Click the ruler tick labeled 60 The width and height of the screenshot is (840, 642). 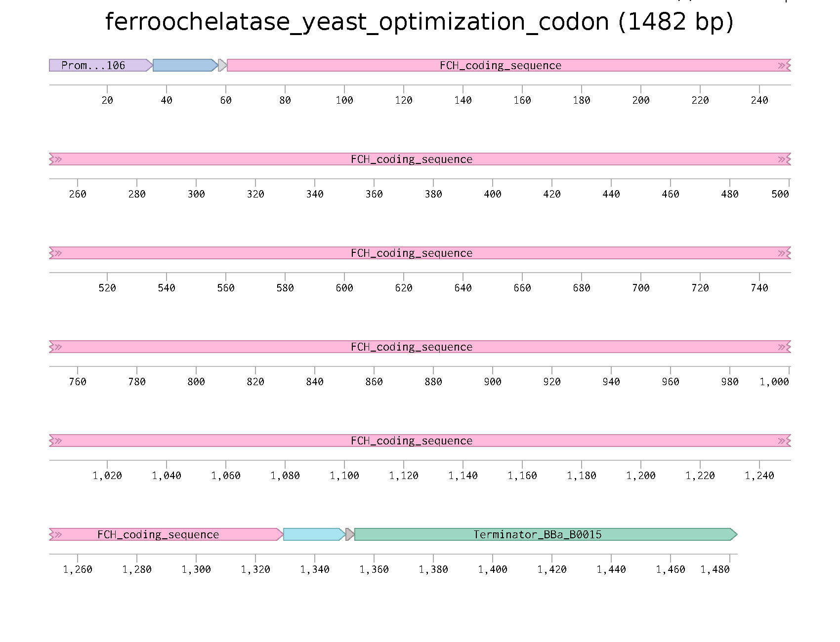coord(226,100)
